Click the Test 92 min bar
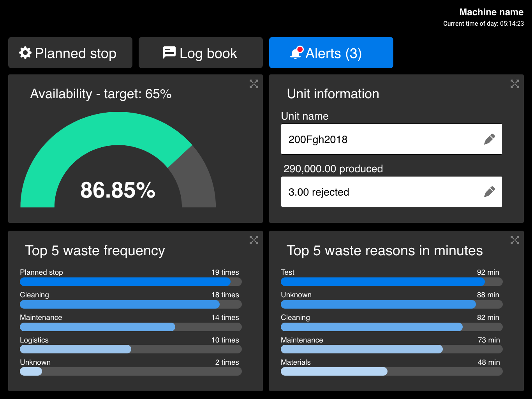The width and height of the screenshot is (532, 399). pos(382,282)
